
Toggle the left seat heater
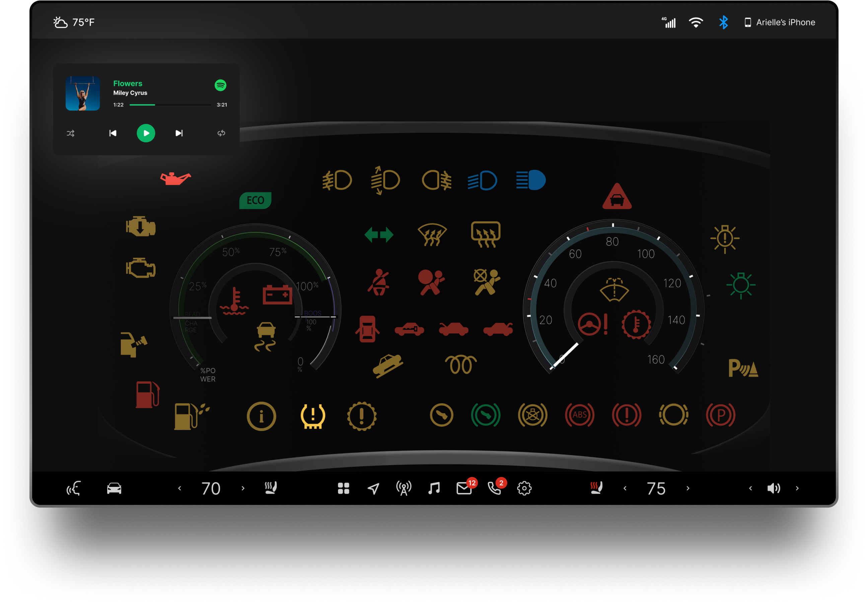271,488
